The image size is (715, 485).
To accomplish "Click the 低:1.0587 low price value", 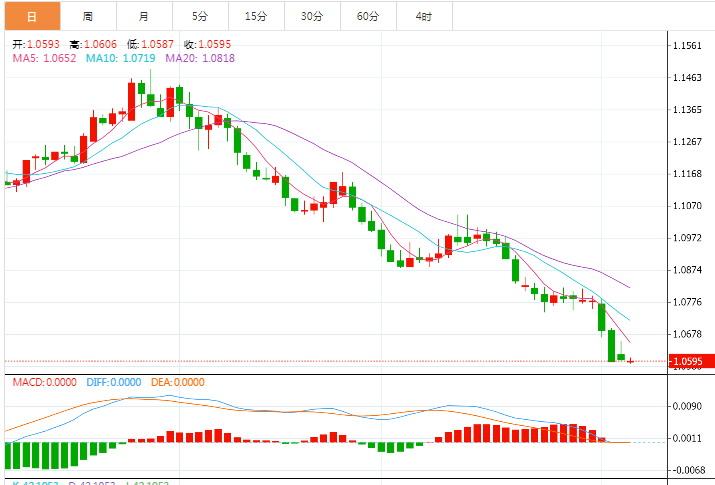I will 150,44.
